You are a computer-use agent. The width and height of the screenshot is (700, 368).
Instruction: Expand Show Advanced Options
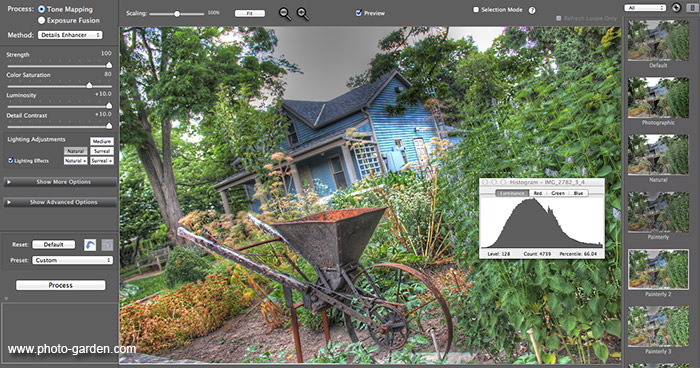pos(60,202)
